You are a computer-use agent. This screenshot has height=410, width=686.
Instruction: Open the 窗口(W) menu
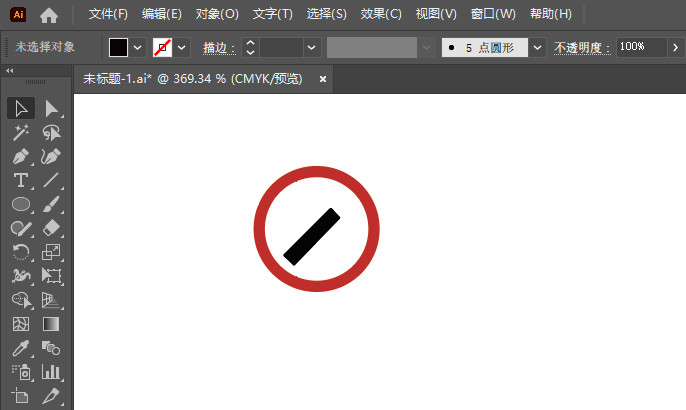coord(493,14)
